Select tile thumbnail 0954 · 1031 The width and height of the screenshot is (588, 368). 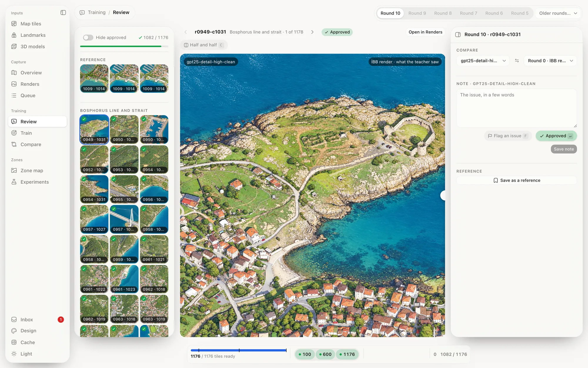[x=94, y=189]
